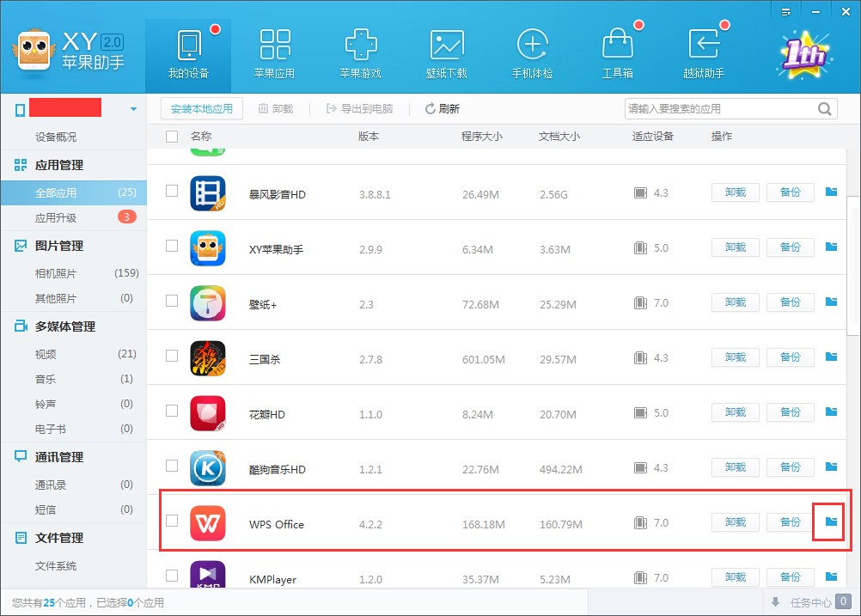Sort by 程序大小 column header
Screen dimensions: 861x616
click(481, 136)
